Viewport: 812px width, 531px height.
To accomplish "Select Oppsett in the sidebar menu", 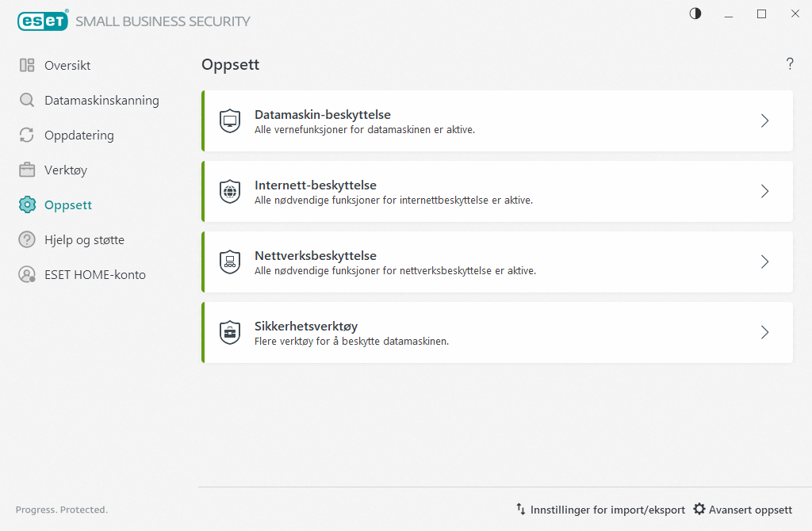I will (x=68, y=205).
